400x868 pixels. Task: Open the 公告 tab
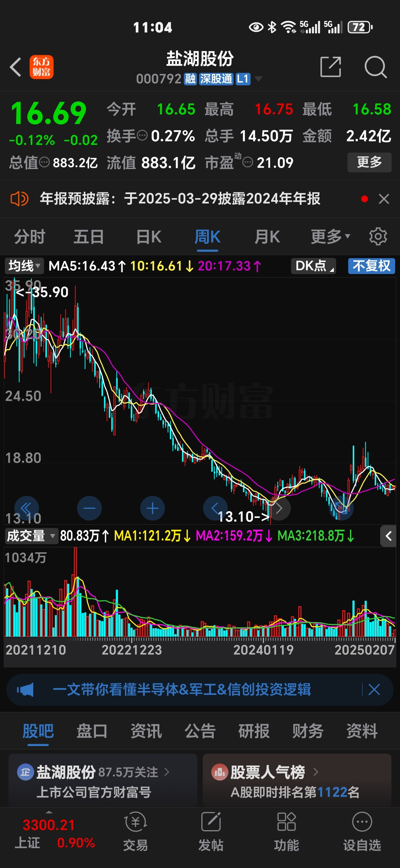[x=200, y=731]
